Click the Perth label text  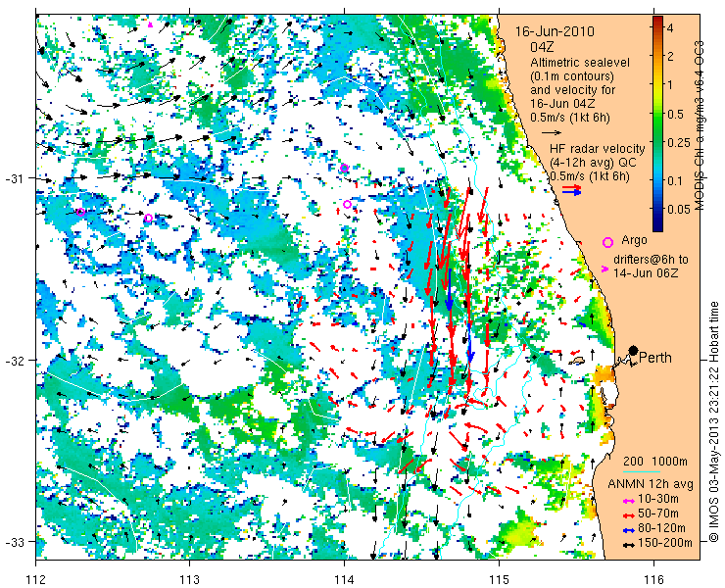pos(654,358)
